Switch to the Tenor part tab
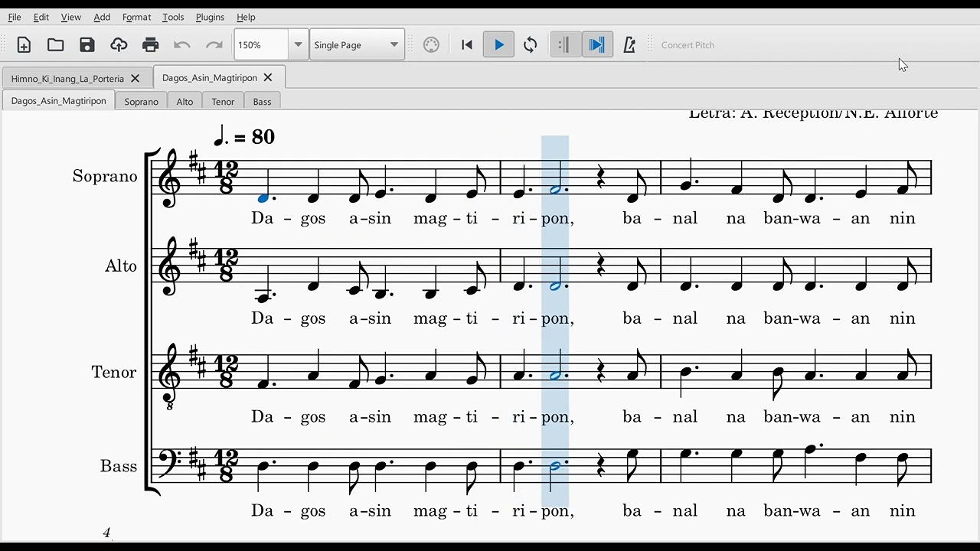Viewport: 980px width, 551px height. [x=223, y=101]
